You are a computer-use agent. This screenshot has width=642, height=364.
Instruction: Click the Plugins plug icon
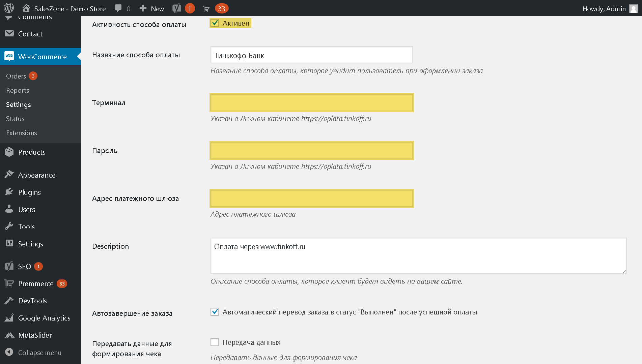[x=9, y=192]
